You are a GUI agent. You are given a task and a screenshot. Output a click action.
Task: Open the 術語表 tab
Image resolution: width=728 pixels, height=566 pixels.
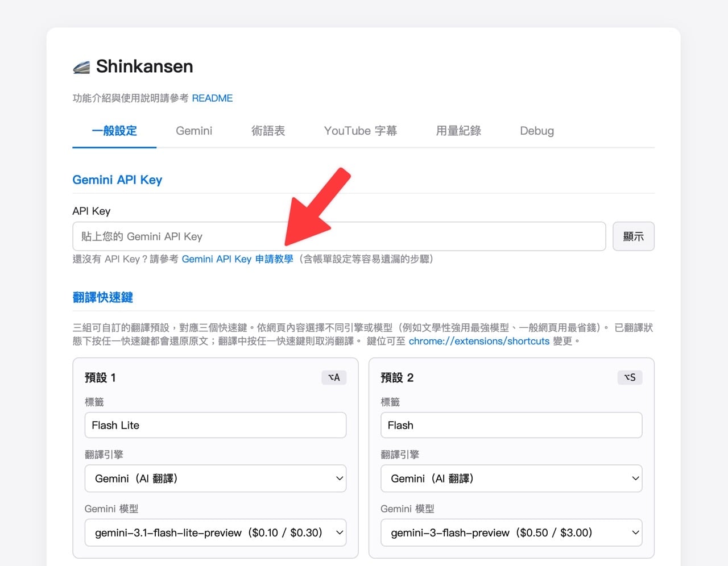[x=268, y=131]
